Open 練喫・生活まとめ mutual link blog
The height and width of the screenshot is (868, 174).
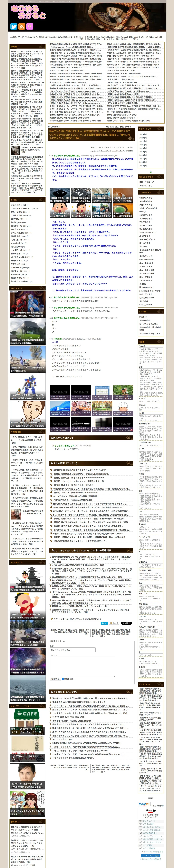[147, 182]
